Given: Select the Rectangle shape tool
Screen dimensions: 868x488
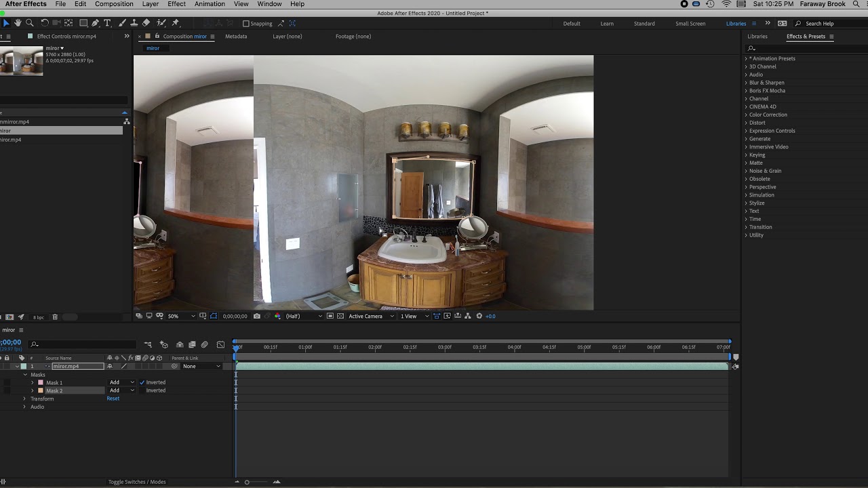Looking at the screenshot, I should (x=83, y=23).
